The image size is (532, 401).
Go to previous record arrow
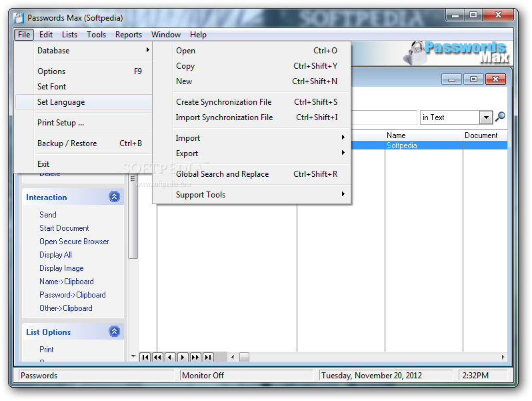(x=170, y=357)
